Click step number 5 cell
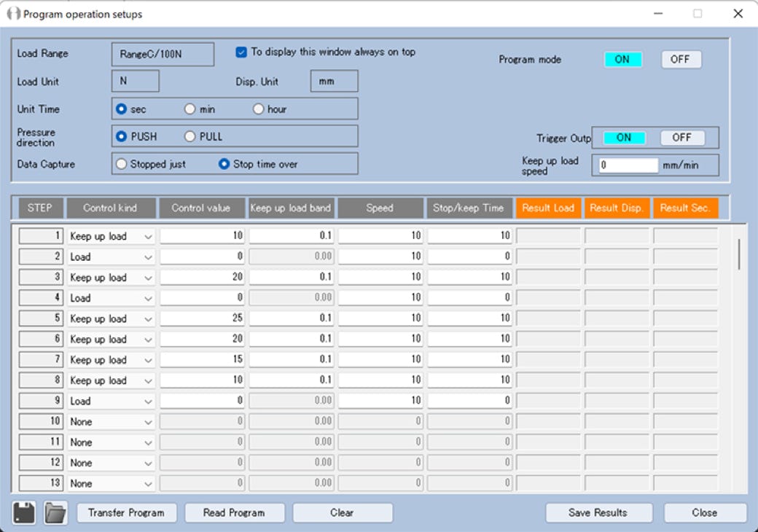Viewport: 758px width, 532px height. tap(41, 318)
